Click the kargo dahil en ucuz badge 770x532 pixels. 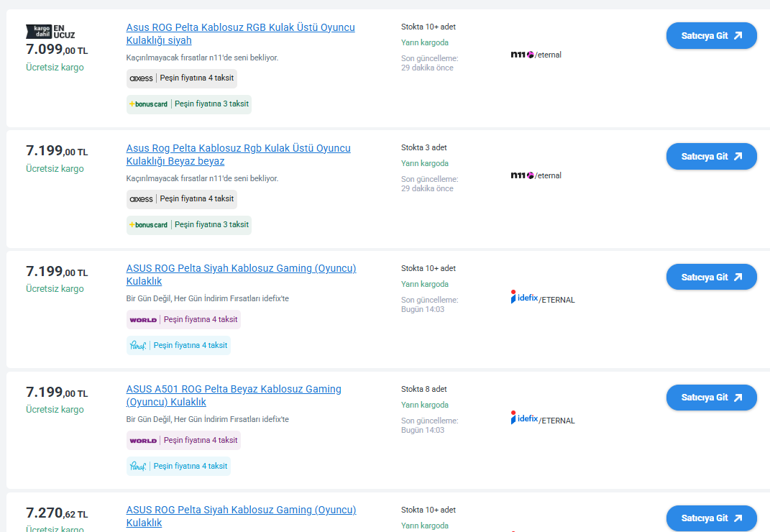[x=50, y=32]
